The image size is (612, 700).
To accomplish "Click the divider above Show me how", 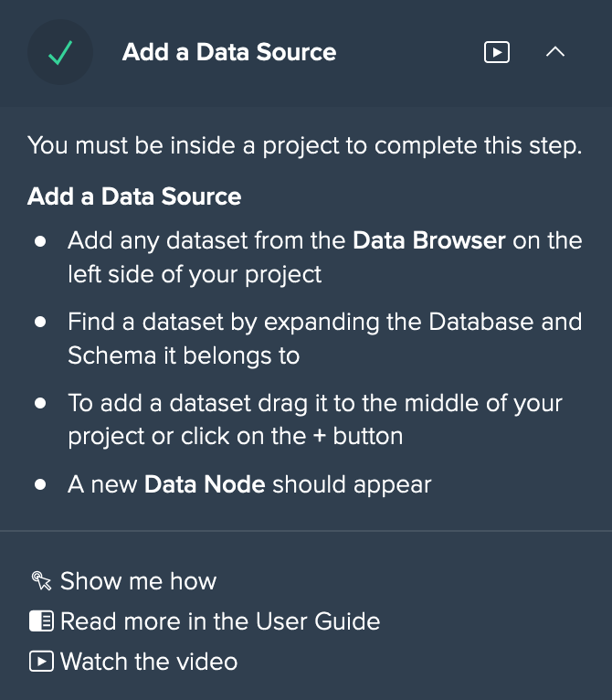I will (306, 531).
